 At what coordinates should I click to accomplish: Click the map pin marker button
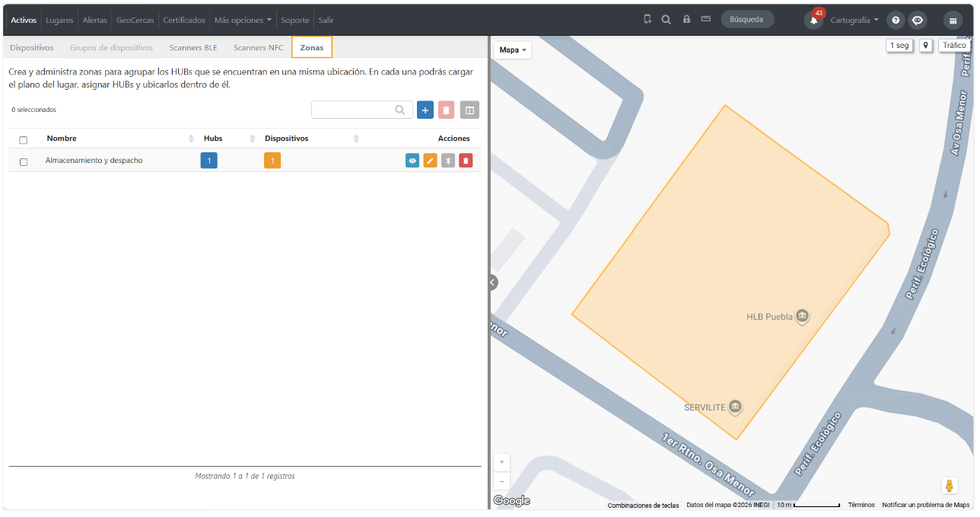coord(925,46)
